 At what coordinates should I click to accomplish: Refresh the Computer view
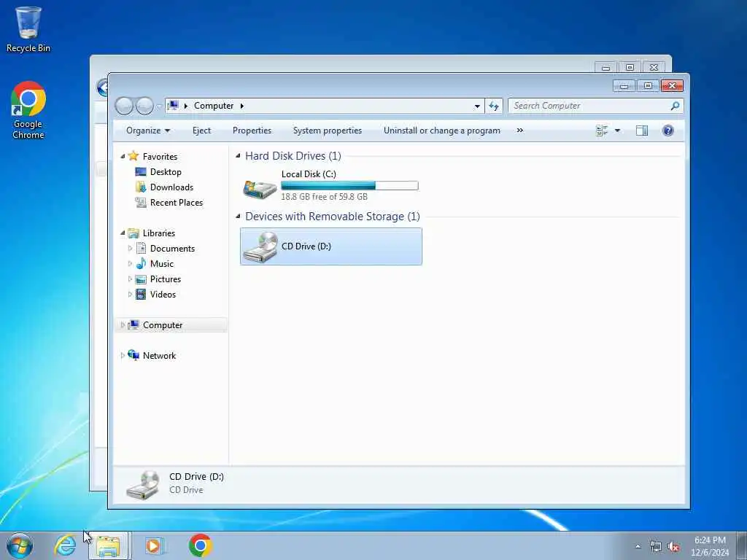[x=494, y=106]
